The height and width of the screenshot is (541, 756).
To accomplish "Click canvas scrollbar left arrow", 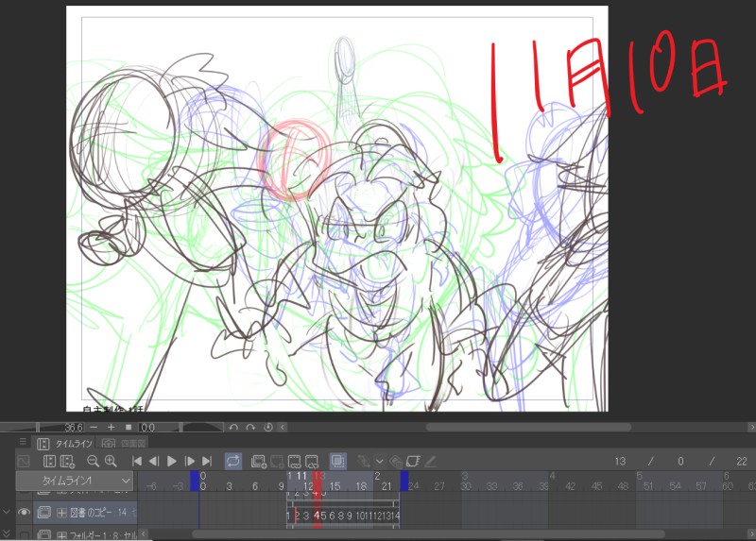I will pos(283,427).
